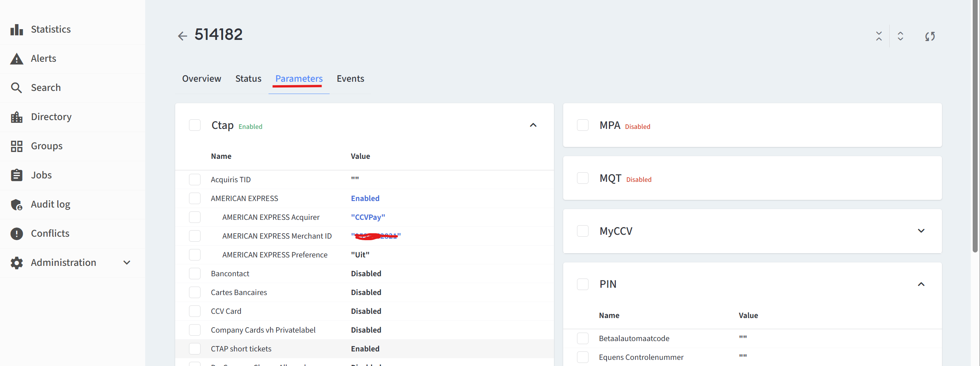
Task: Click the Groups grid icon
Action: click(x=17, y=146)
